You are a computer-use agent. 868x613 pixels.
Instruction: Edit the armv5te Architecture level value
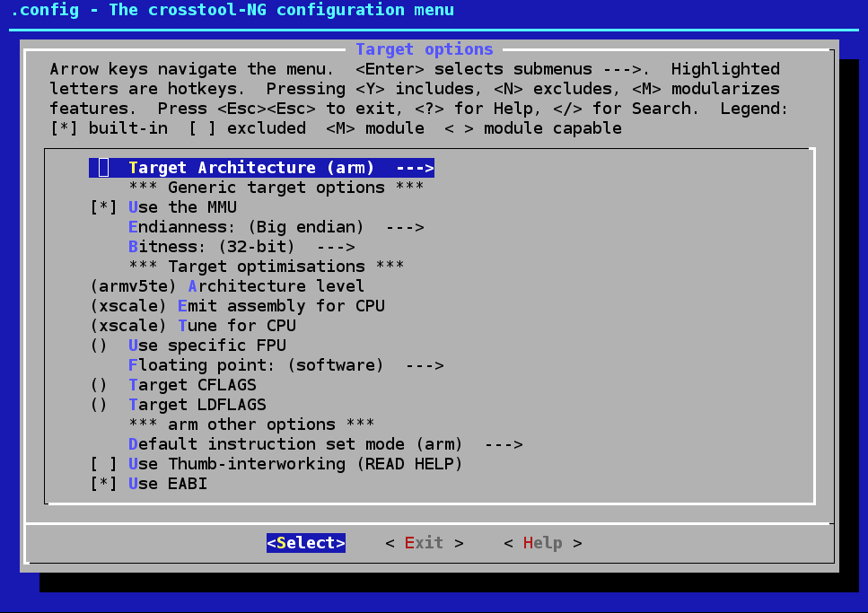[227, 286]
